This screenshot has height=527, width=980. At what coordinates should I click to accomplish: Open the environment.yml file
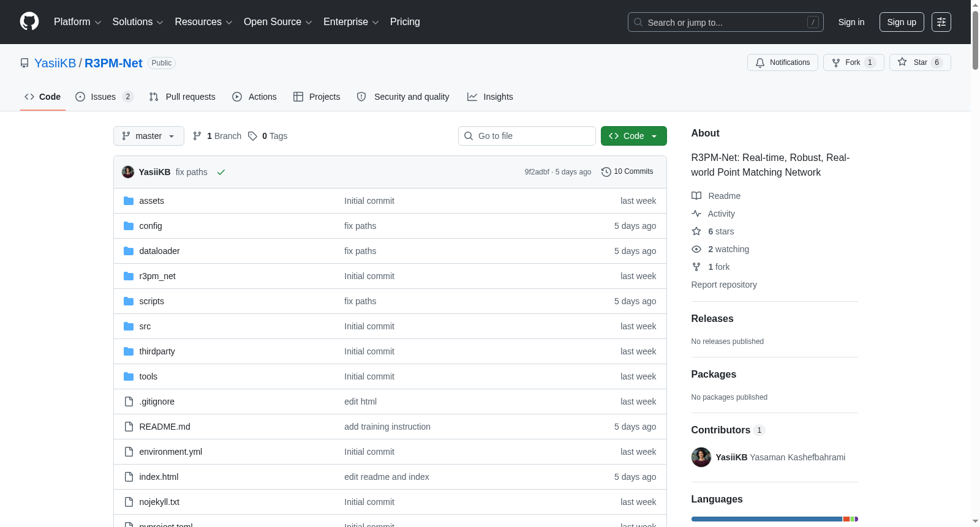click(x=170, y=452)
